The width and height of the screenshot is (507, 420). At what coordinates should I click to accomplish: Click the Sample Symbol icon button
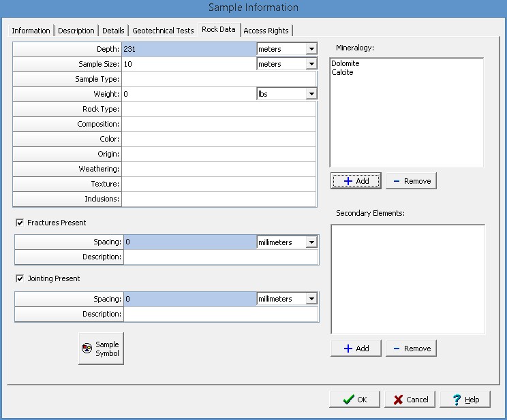pyautogui.click(x=101, y=349)
